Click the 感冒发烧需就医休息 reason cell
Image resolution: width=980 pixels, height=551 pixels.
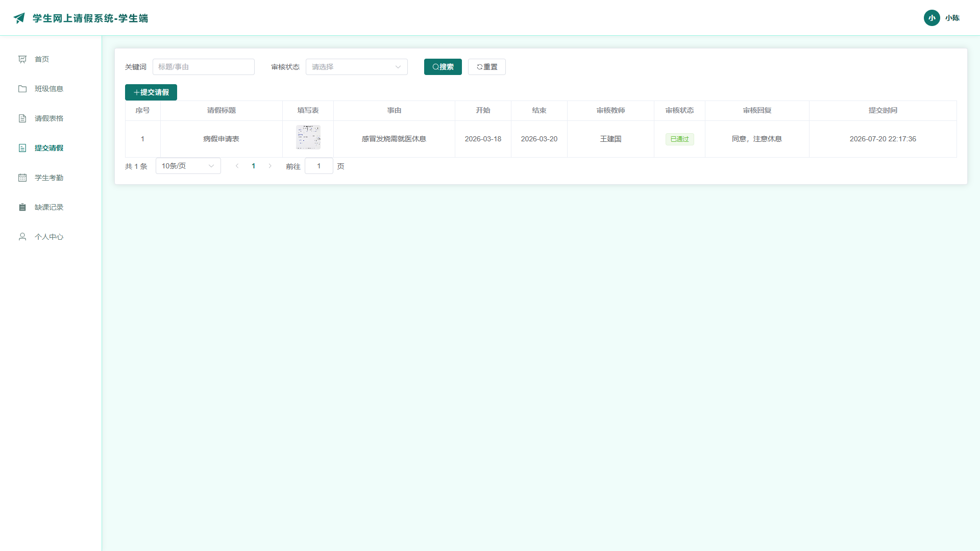click(394, 139)
